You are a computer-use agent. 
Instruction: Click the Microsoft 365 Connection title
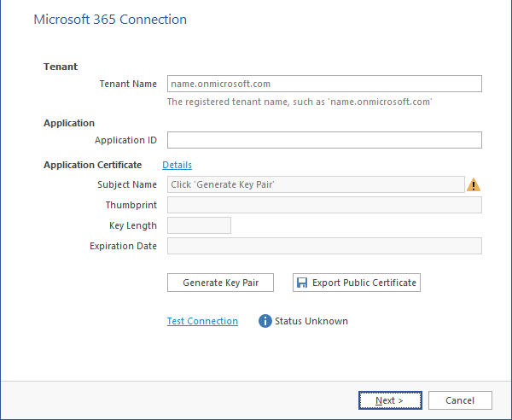click(110, 19)
